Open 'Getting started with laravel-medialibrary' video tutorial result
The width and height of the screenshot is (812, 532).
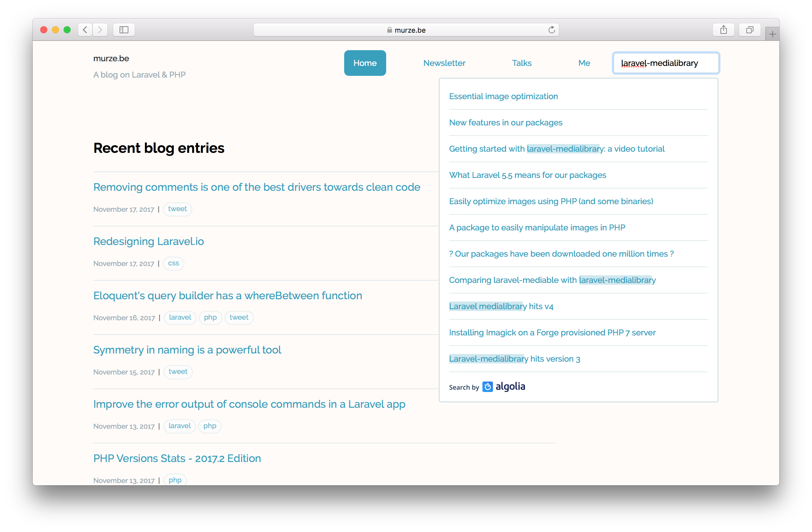[x=557, y=149]
